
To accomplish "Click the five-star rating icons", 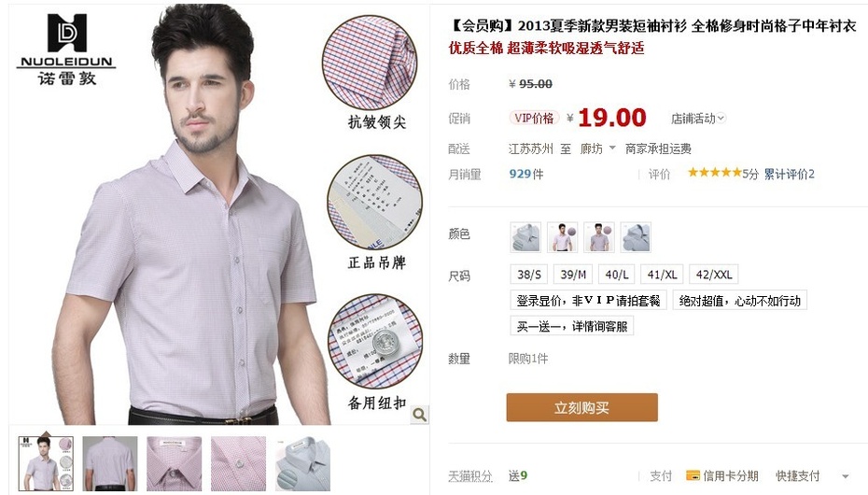I will pos(714,173).
